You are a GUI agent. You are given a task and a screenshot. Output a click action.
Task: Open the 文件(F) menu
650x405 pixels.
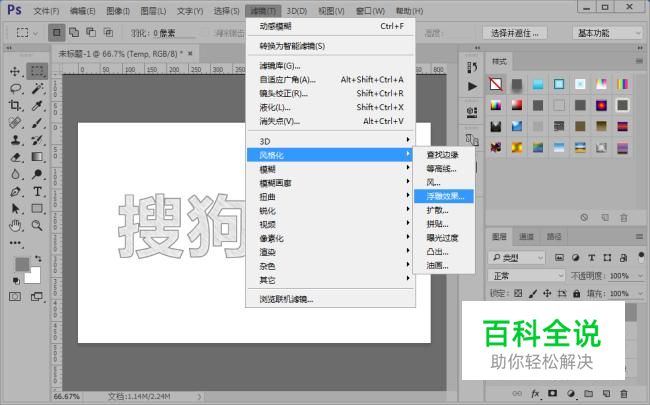point(46,11)
